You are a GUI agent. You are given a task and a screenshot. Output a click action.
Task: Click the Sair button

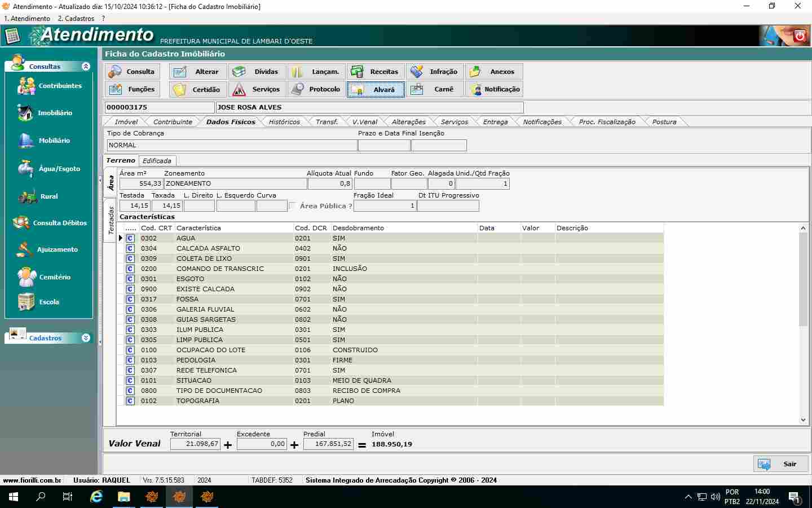click(780, 464)
